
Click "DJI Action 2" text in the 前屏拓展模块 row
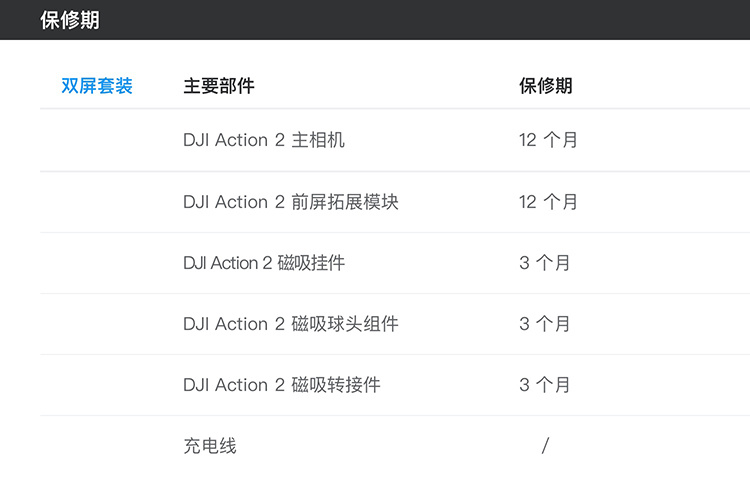(x=232, y=202)
